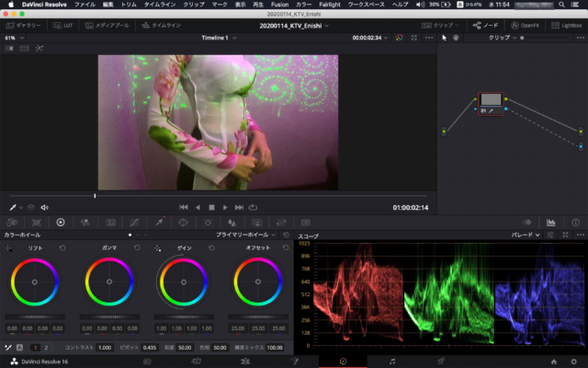
Task: Click the play forward button
Action: tap(224, 207)
